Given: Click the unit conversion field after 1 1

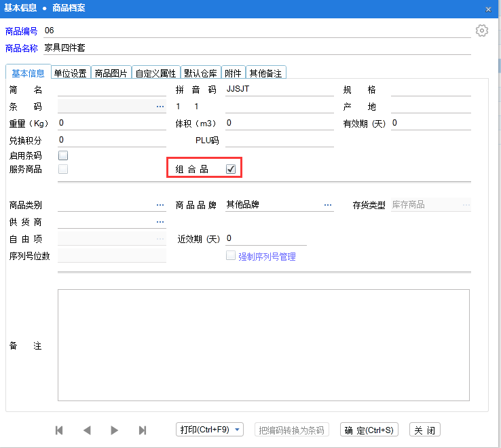Looking at the screenshot, I should pyautogui.click(x=280, y=107).
